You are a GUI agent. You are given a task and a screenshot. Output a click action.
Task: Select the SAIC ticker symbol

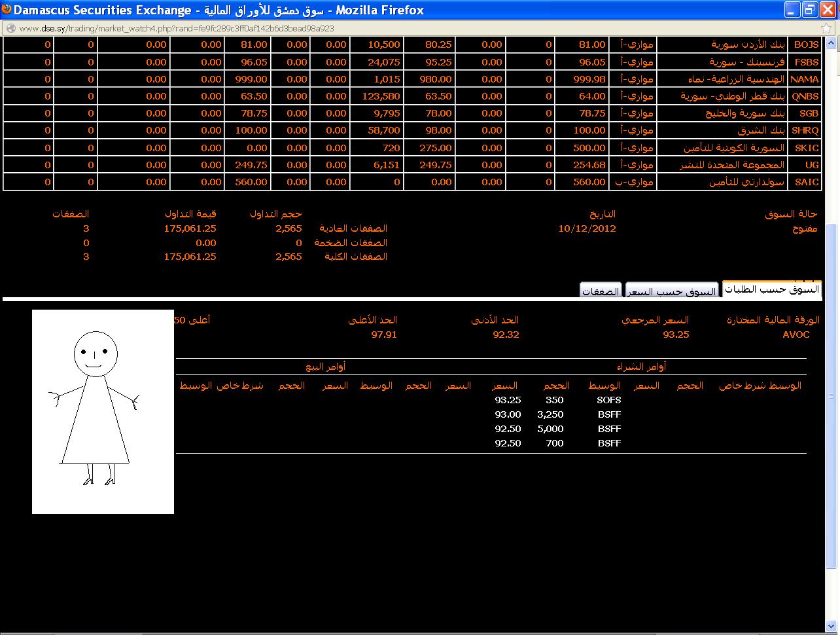pos(807,182)
